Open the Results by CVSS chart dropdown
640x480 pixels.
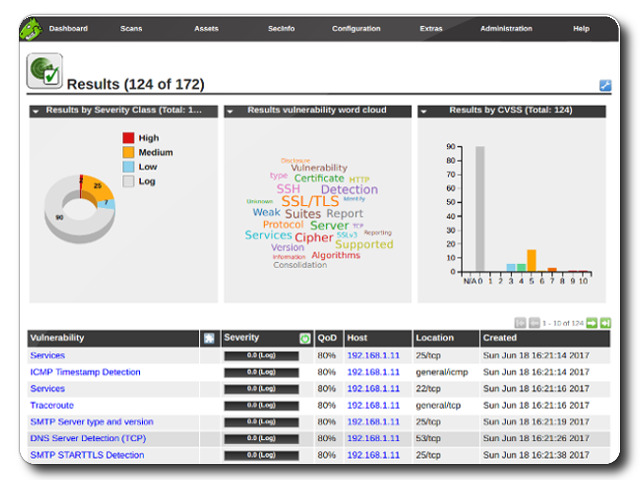(x=424, y=111)
